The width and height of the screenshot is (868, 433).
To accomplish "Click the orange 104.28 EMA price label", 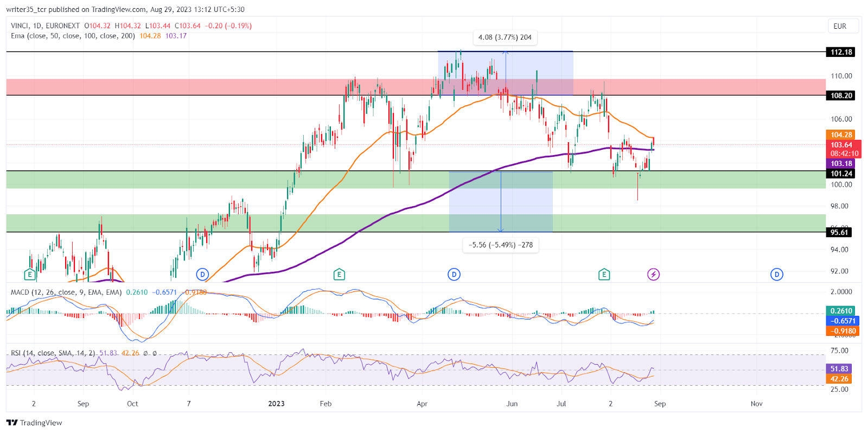I will tap(841, 135).
